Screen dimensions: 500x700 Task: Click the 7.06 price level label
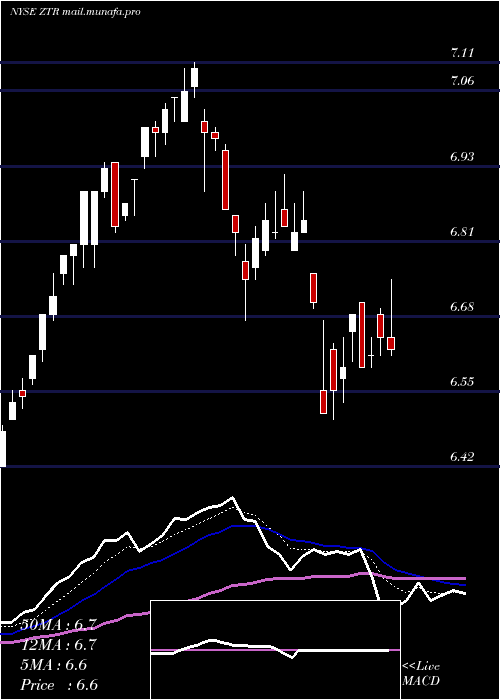click(x=462, y=81)
